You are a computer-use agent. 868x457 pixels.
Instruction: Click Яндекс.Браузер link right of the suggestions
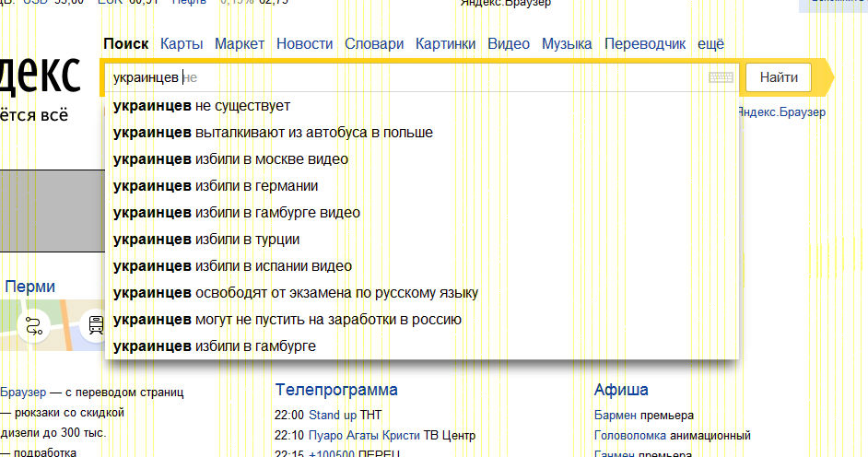[x=782, y=112]
